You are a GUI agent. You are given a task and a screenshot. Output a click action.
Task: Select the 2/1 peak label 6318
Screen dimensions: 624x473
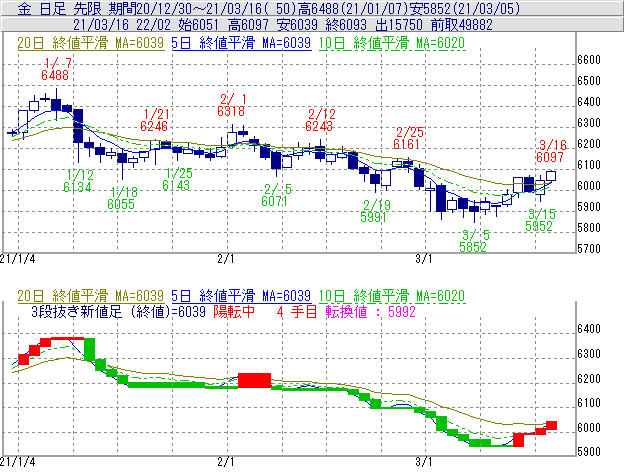pos(231,111)
